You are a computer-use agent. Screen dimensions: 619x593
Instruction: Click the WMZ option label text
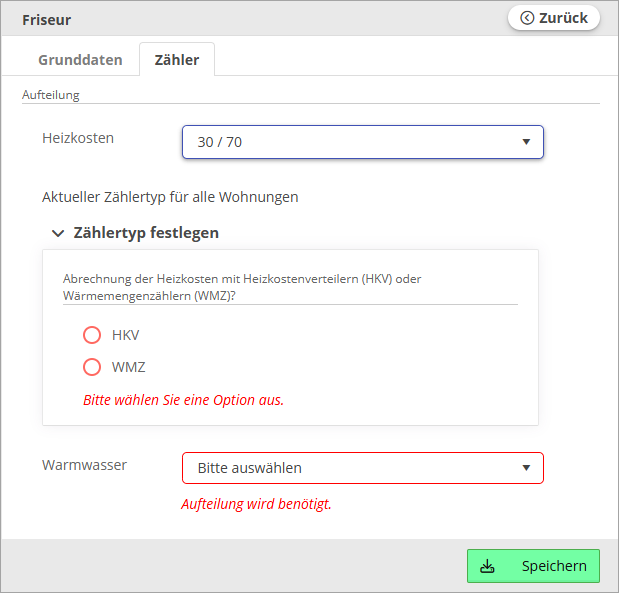point(129,367)
